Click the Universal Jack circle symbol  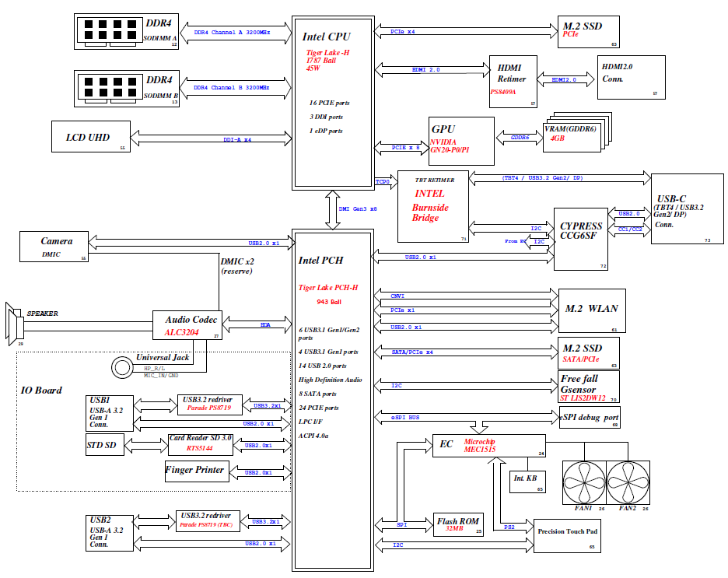coord(121,366)
